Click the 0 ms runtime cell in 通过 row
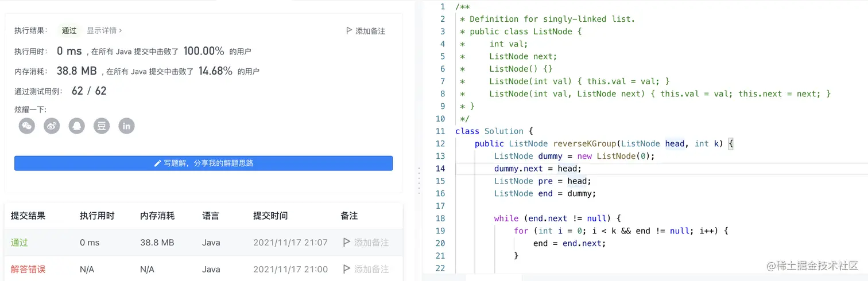Image resolution: width=868 pixels, height=281 pixels. (90, 243)
